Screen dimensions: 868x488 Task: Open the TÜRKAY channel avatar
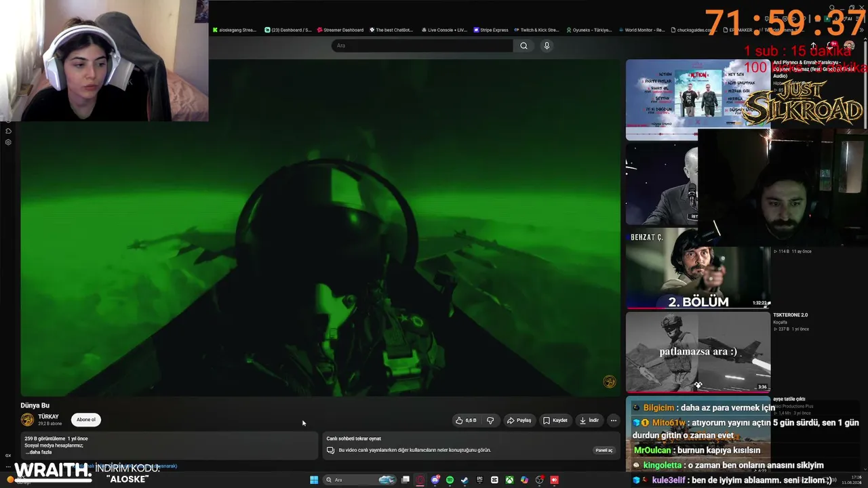click(27, 420)
